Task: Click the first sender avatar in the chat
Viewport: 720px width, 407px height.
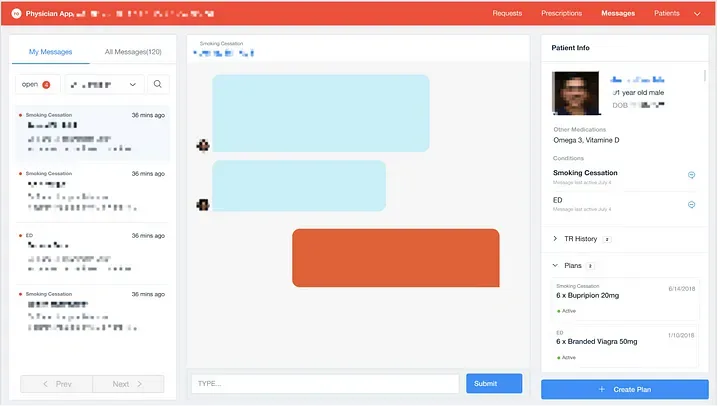Action: tap(203, 145)
